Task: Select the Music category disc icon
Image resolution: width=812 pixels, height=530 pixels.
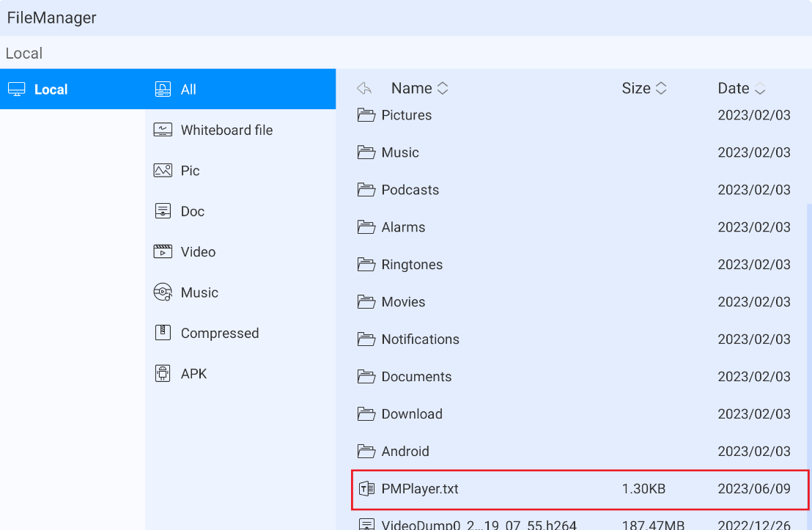Action: pos(163,292)
